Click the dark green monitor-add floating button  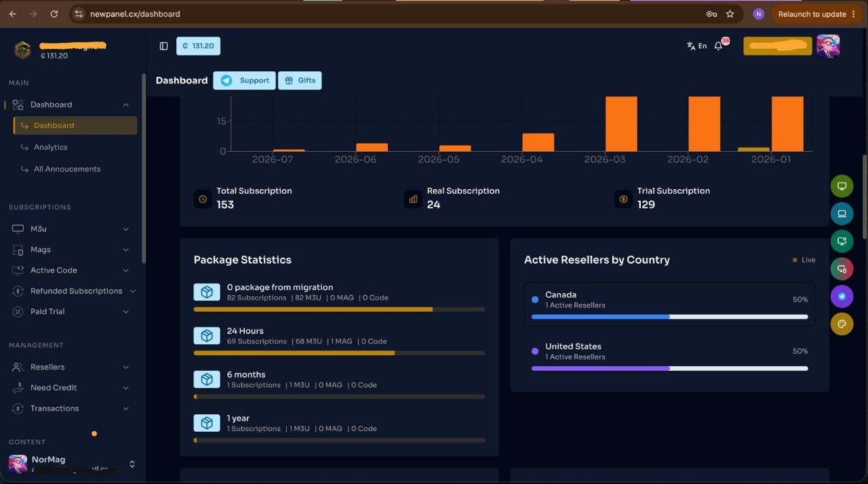pos(842,241)
